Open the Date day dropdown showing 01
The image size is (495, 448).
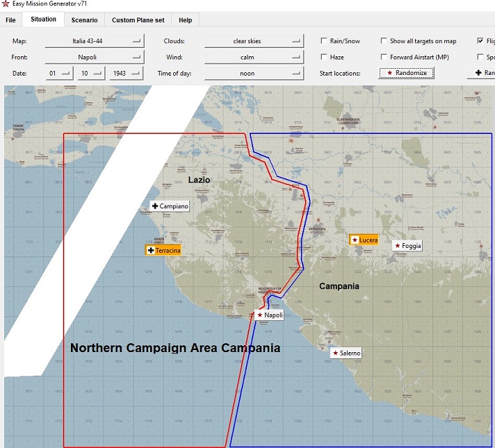(59, 73)
